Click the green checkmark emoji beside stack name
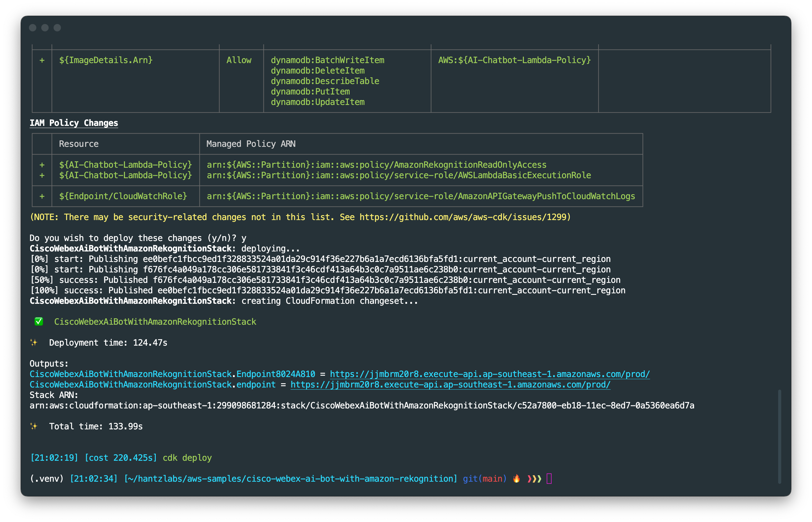Viewport: 812px width, 522px height. pos(39,321)
